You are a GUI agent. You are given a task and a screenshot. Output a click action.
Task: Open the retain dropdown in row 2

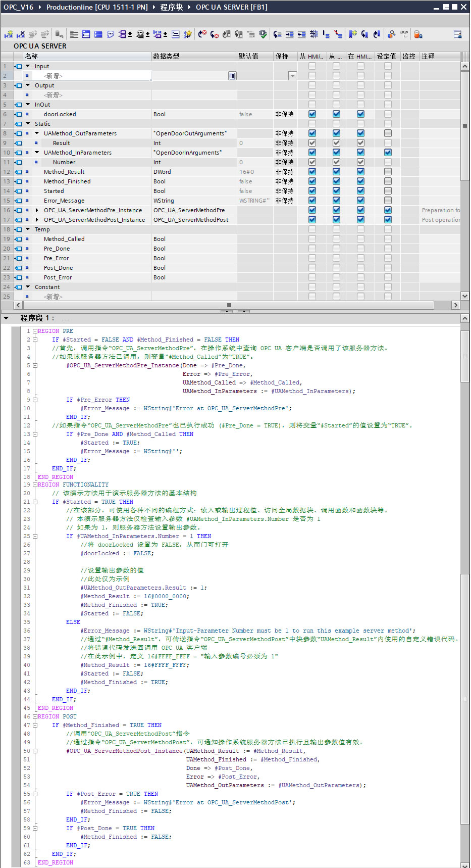[x=292, y=76]
